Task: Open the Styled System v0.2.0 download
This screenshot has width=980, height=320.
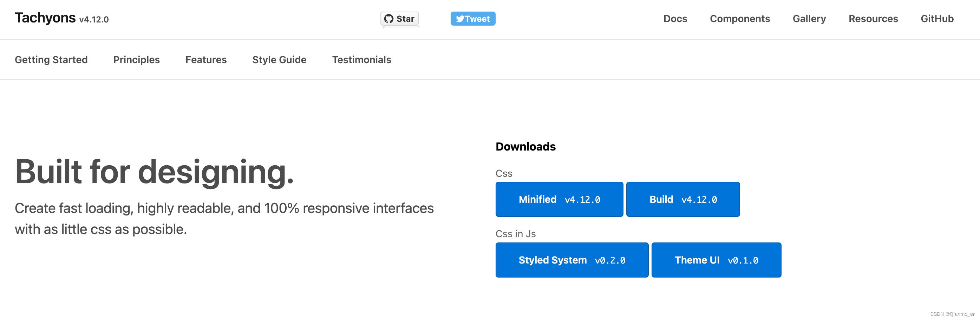Action: (x=572, y=260)
